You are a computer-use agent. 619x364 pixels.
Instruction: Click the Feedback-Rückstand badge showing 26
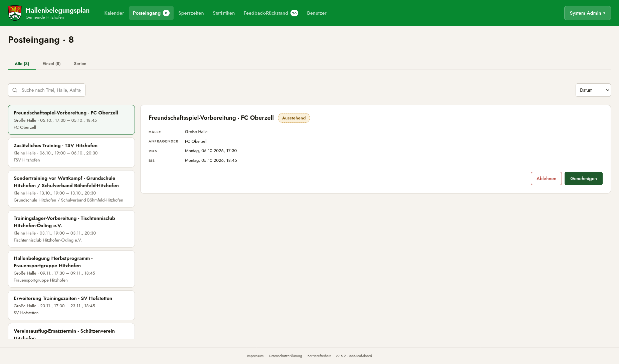[294, 13]
